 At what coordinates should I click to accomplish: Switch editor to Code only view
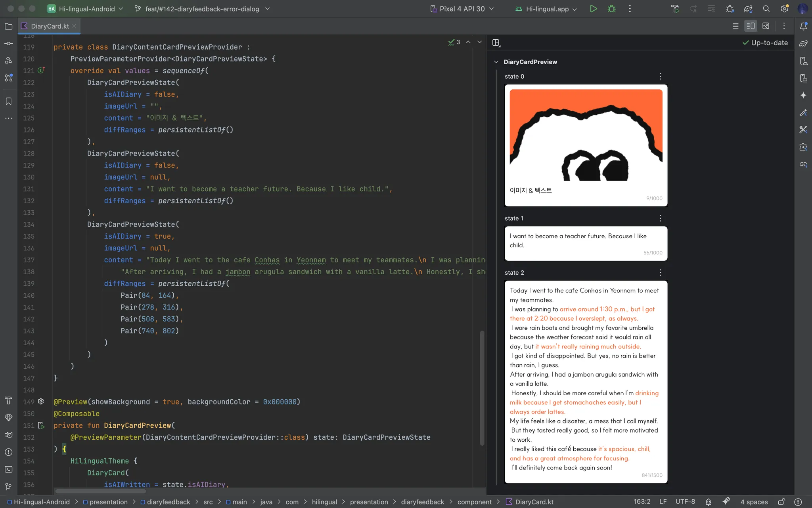(735, 26)
